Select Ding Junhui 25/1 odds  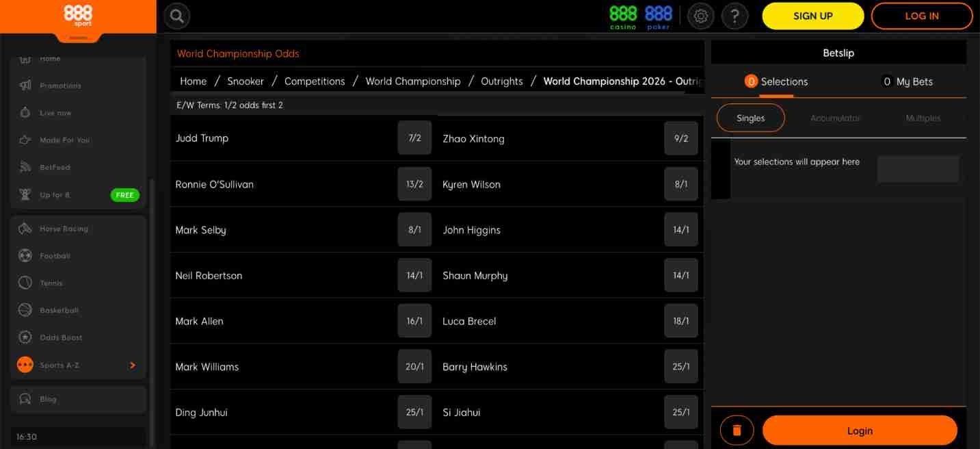[x=414, y=412]
